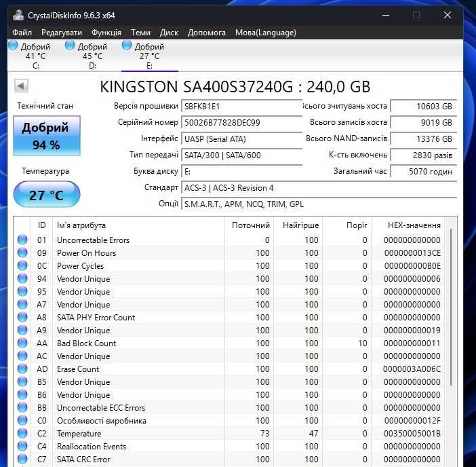Click status orb for attribute 94 row

click(22, 278)
